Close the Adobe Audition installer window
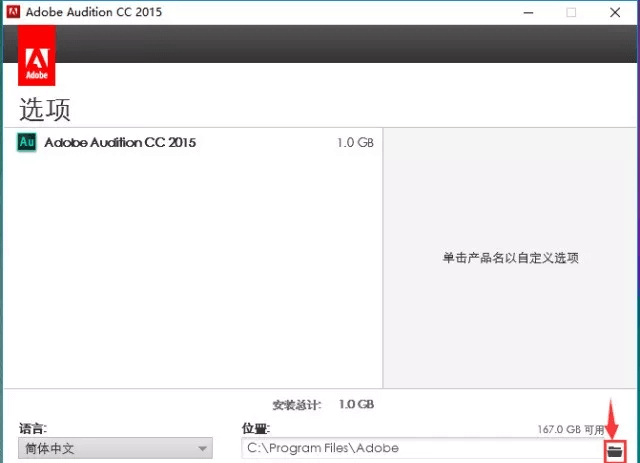This screenshot has width=640, height=463. (x=615, y=13)
